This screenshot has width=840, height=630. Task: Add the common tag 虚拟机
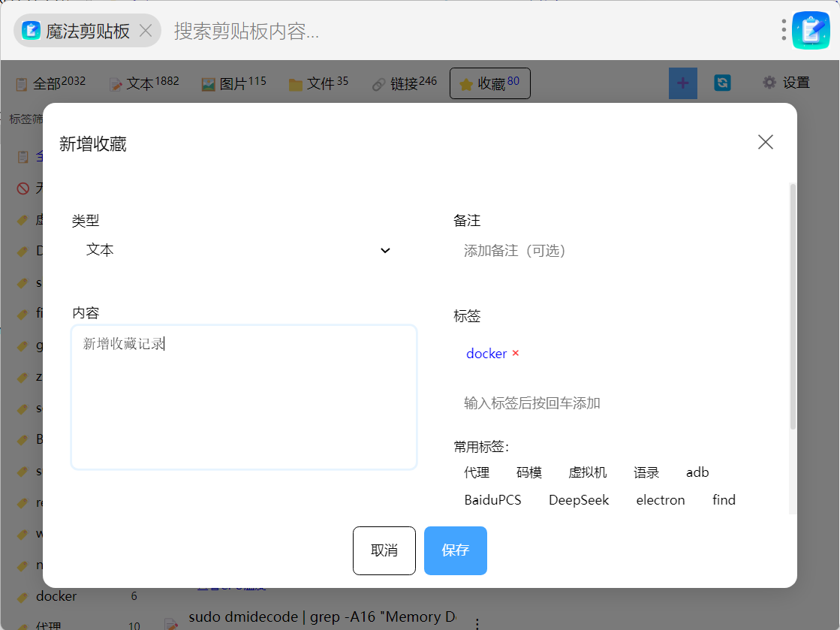pyautogui.click(x=587, y=472)
